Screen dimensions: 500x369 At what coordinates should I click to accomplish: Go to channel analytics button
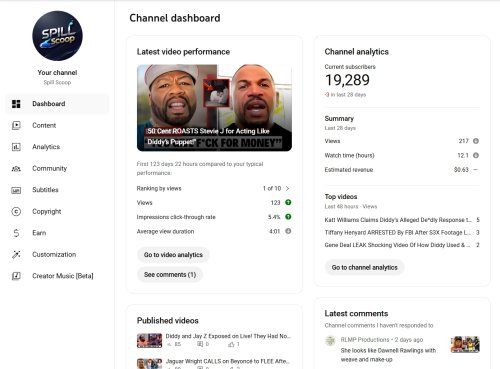364,267
